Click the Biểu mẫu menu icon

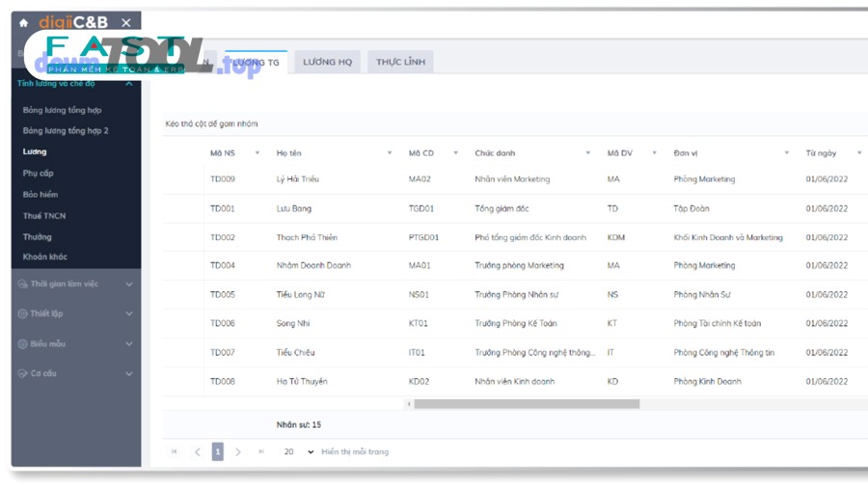(x=23, y=343)
